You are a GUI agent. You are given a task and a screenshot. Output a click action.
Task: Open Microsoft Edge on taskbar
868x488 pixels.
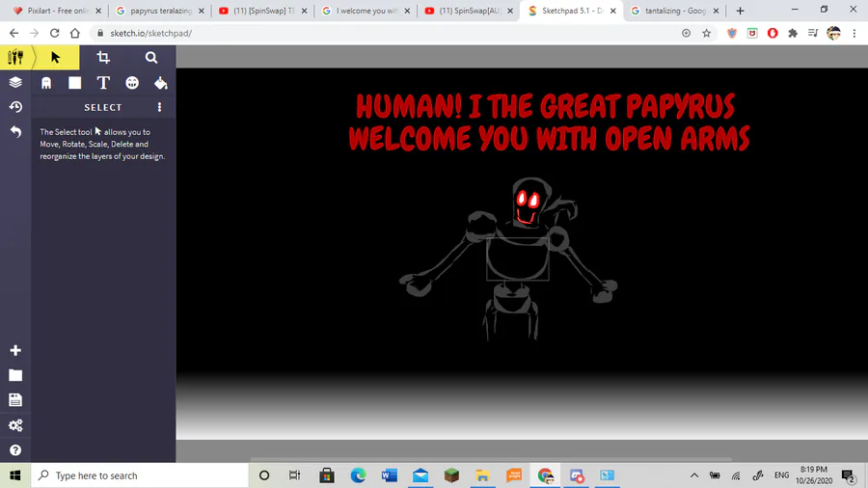[358, 475]
